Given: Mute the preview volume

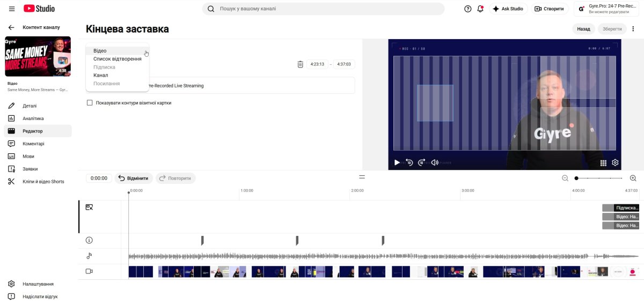Looking at the screenshot, I should point(435,162).
